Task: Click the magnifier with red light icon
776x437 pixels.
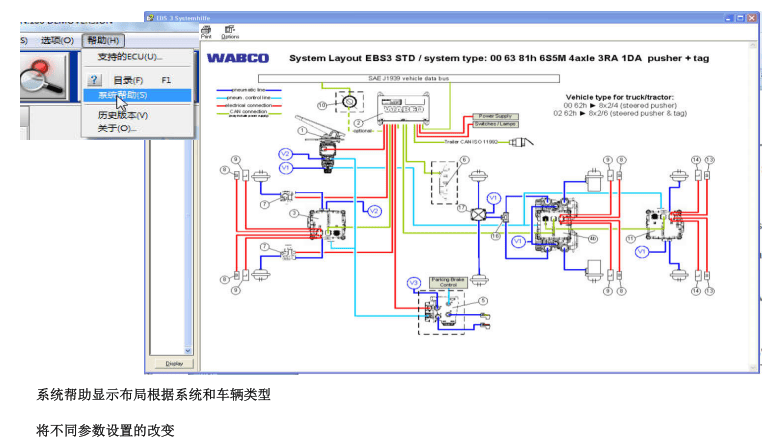Action: pyautogui.click(x=42, y=77)
